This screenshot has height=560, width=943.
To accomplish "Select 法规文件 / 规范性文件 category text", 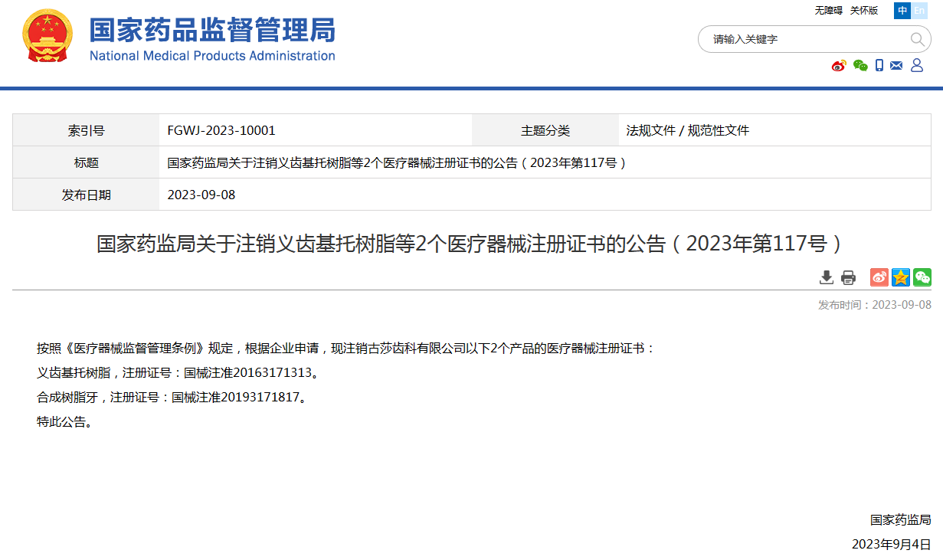I will pos(687,131).
